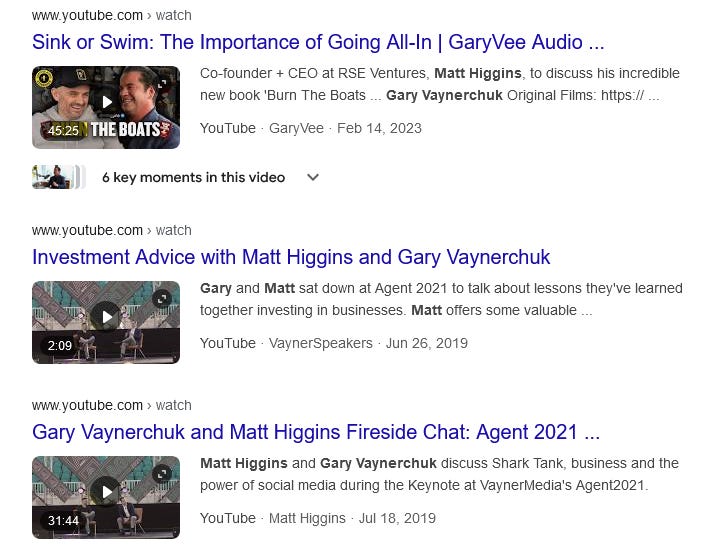Click the 'discuss Shark Tank, business' snippet
This screenshot has height=552, width=712.
pyautogui.click(x=440, y=474)
